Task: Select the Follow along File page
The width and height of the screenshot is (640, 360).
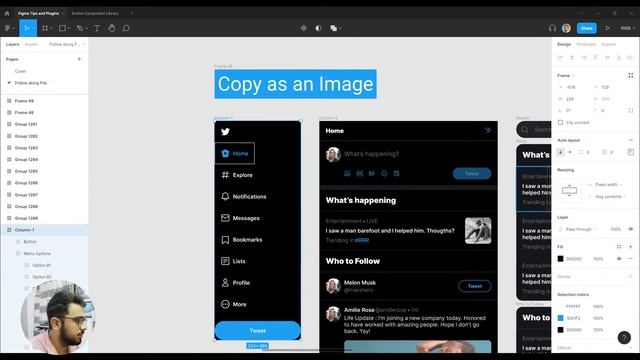Action: [x=31, y=83]
